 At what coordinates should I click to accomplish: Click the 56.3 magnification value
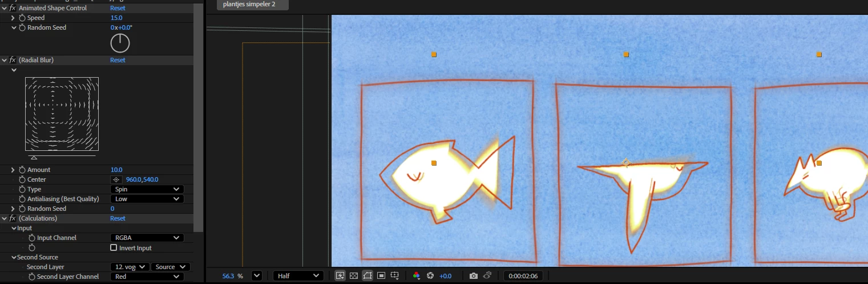(x=228, y=276)
